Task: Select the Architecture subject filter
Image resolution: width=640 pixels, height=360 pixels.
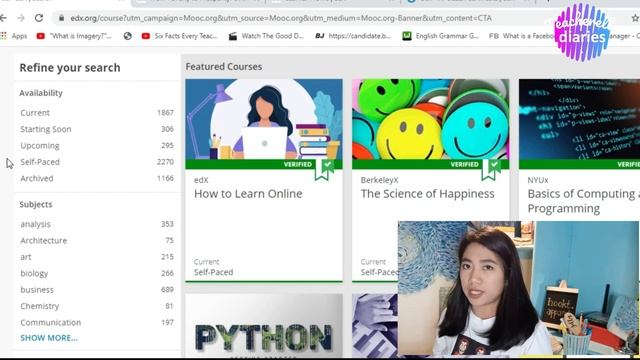Action: pos(44,240)
